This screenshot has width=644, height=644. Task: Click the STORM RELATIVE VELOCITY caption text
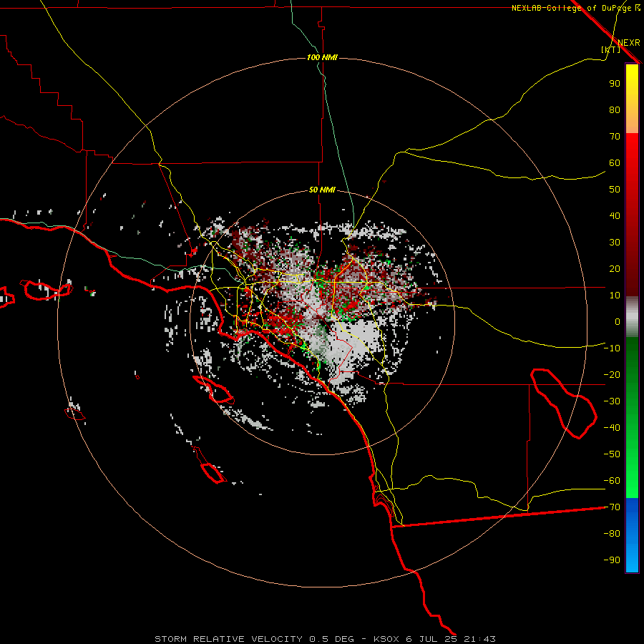point(230,639)
